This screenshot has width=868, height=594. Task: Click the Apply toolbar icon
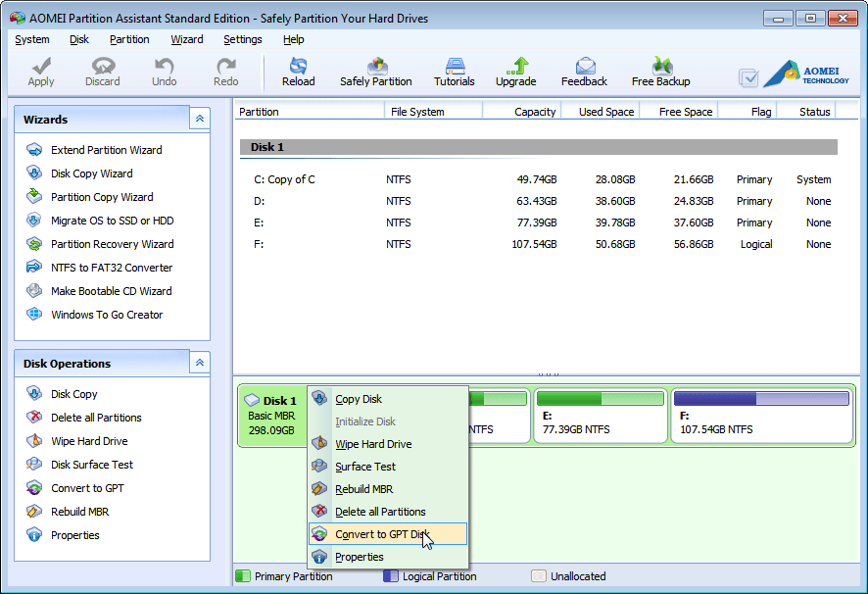40,71
